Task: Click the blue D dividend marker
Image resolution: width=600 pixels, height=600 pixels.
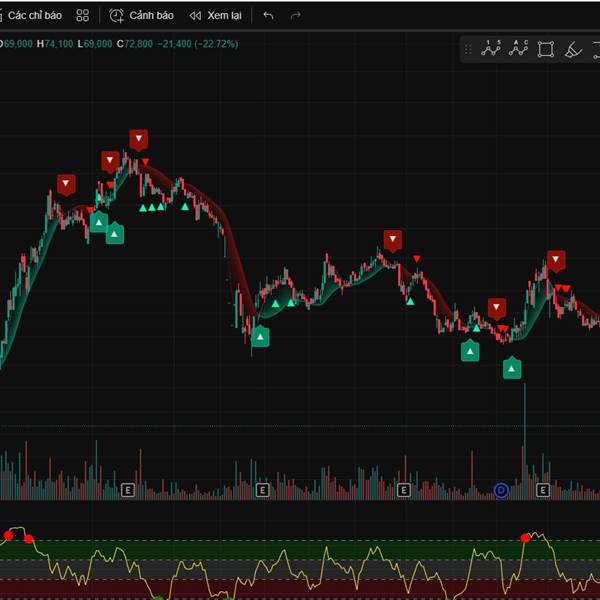Action: 501,490
